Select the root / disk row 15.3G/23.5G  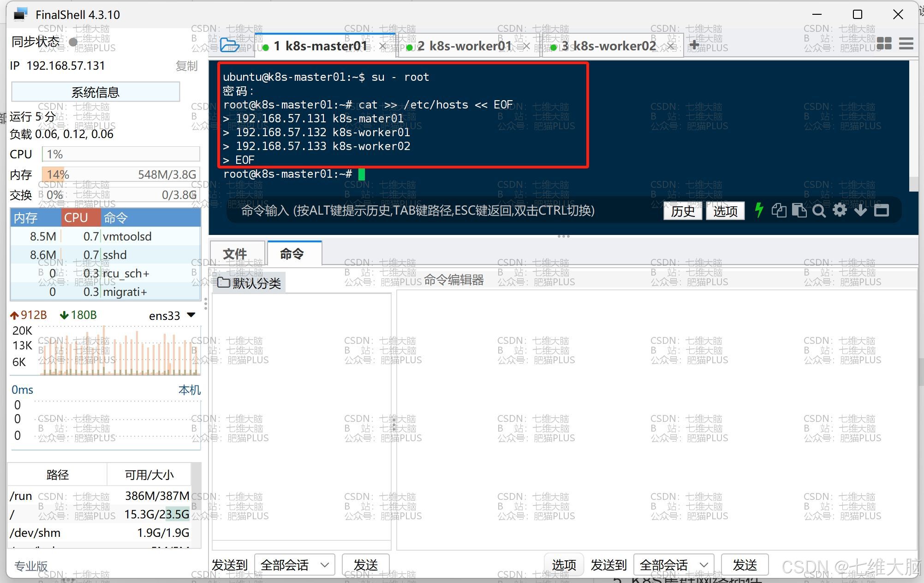(100, 514)
